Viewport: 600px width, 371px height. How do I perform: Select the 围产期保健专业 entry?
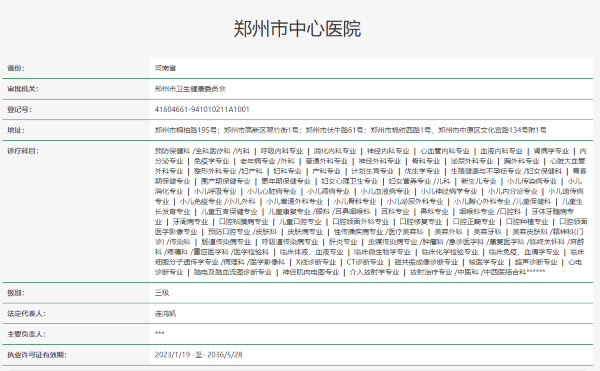click(225, 181)
